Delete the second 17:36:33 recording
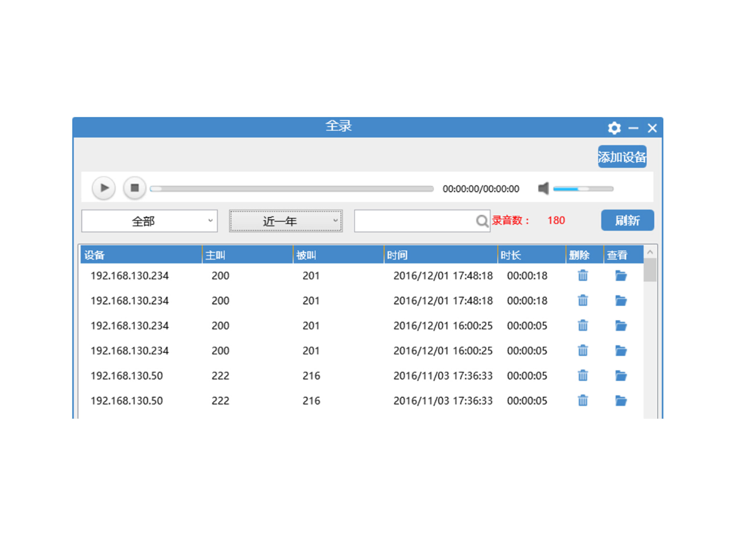Image resolution: width=730 pixels, height=560 pixels. pos(583,401)
